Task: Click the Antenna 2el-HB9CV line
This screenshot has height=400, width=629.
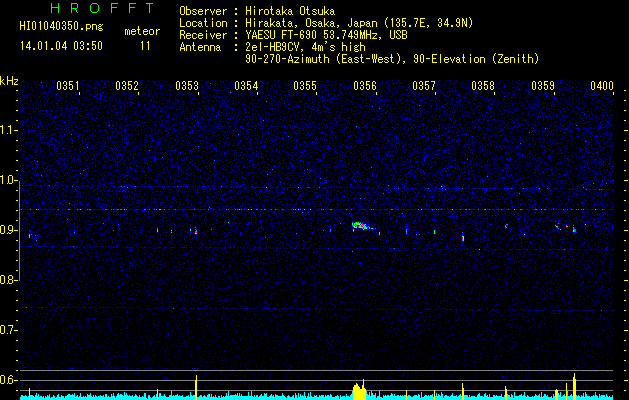Action: coord(272,47)
